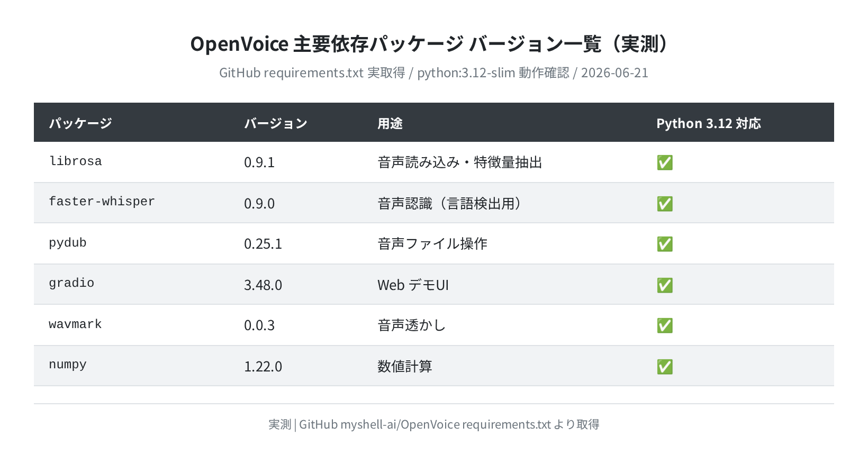
Task: Click the 音声ファイル操作 description
Action: coord(432,244)
